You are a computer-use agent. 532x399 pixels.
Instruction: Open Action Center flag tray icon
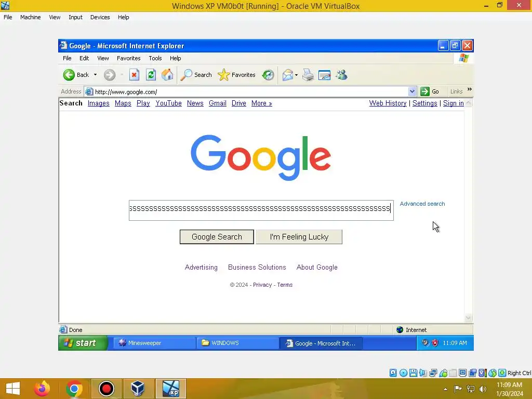point(458,389)
